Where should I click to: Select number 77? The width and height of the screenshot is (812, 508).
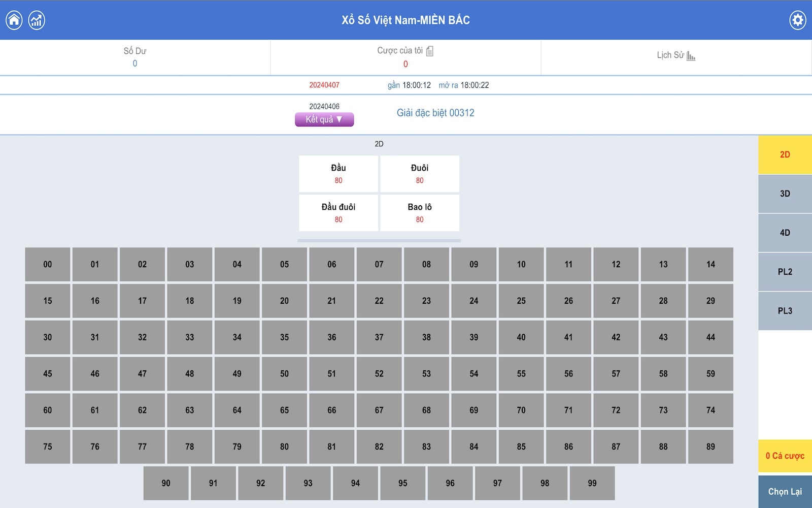[142, 447]
